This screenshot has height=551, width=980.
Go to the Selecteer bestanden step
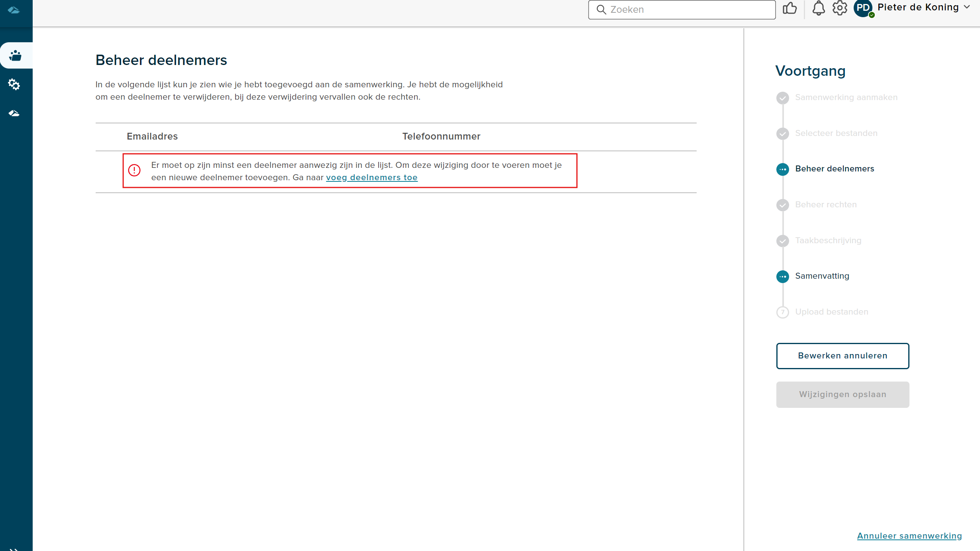coord(836,133)
